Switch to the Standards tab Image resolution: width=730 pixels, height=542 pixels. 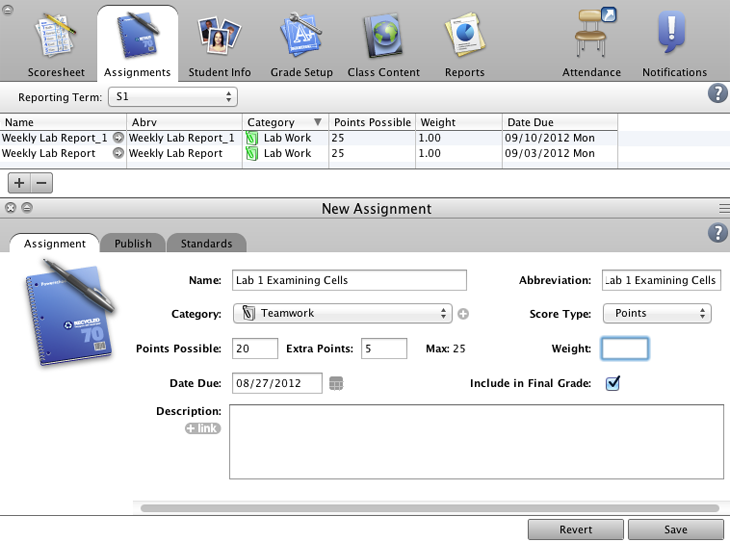[206, 243]
